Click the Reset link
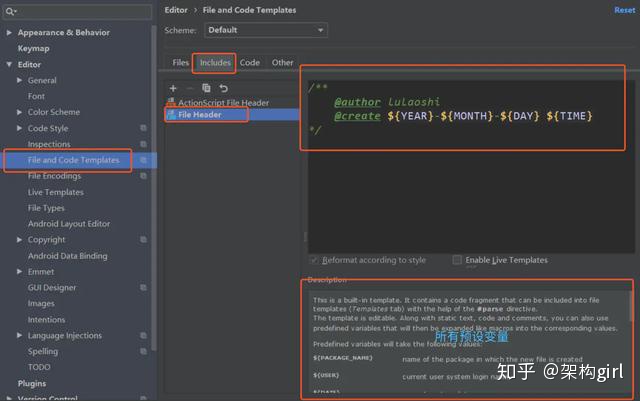640x401 pixels. point(624,10)
